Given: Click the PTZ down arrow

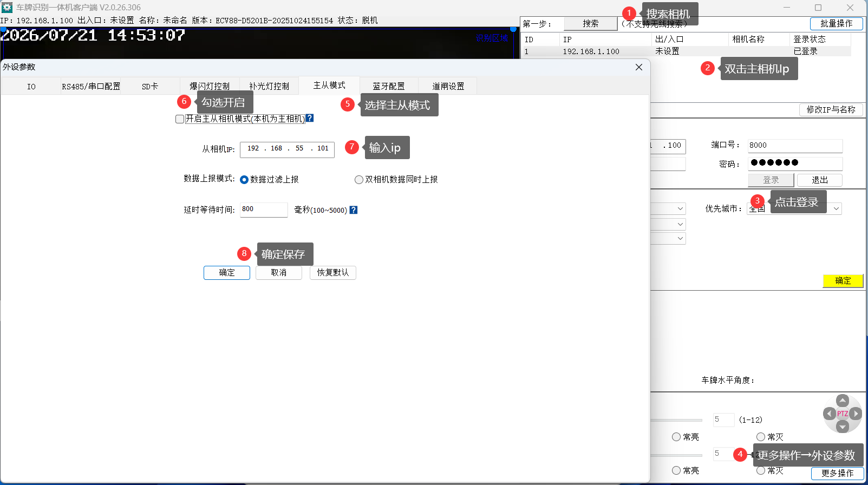Looking at the screenshot, I should pos(843,427).
